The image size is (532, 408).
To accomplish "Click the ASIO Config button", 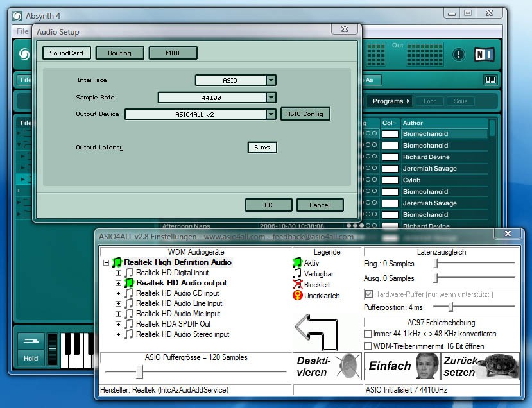I will [x=305, y=114].
